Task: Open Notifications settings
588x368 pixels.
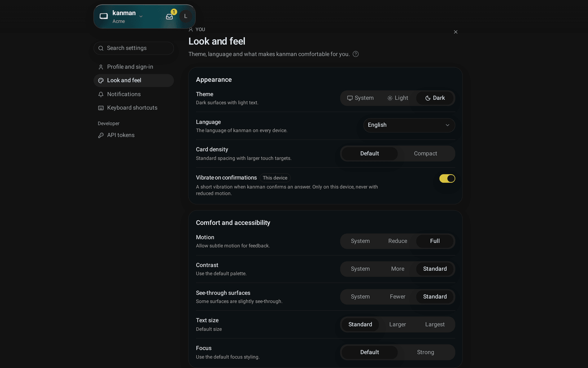Action: click(x=134, y=94)
